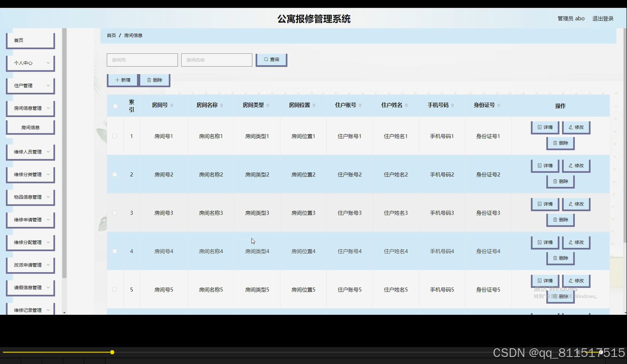Focus the 房间名称 search input

217,60
